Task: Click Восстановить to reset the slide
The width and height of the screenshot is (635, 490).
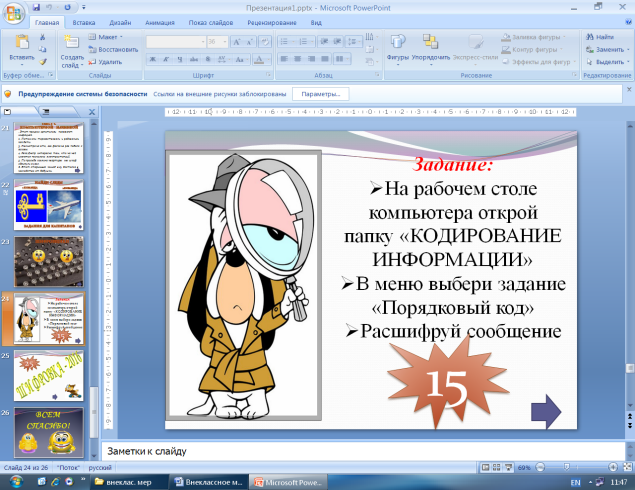Action: 113,49
